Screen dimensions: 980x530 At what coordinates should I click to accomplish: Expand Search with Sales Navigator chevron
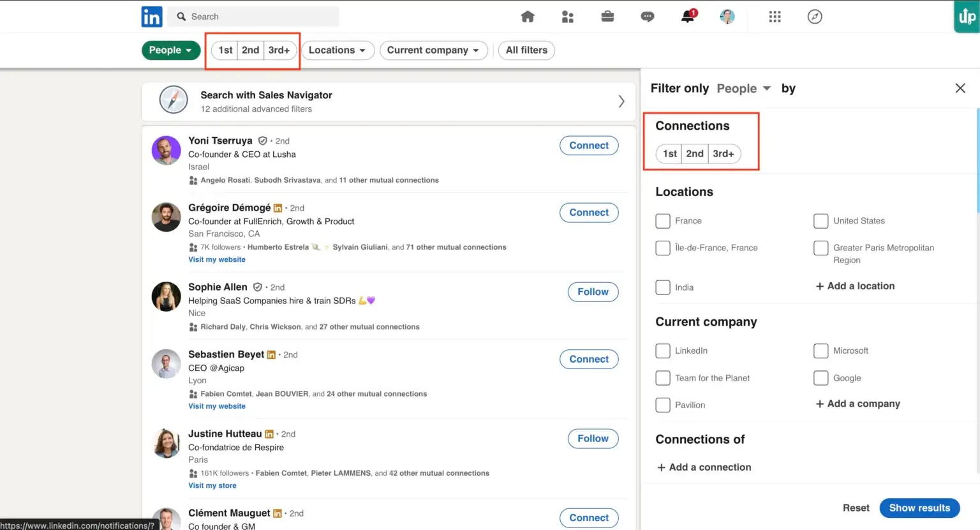coord(621,102)
